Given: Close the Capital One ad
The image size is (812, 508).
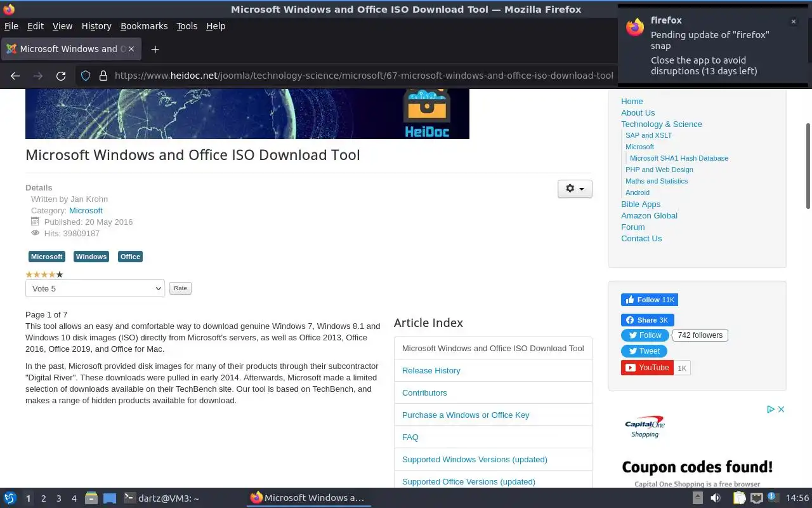Looking at the screenshot, I should 782,410.
